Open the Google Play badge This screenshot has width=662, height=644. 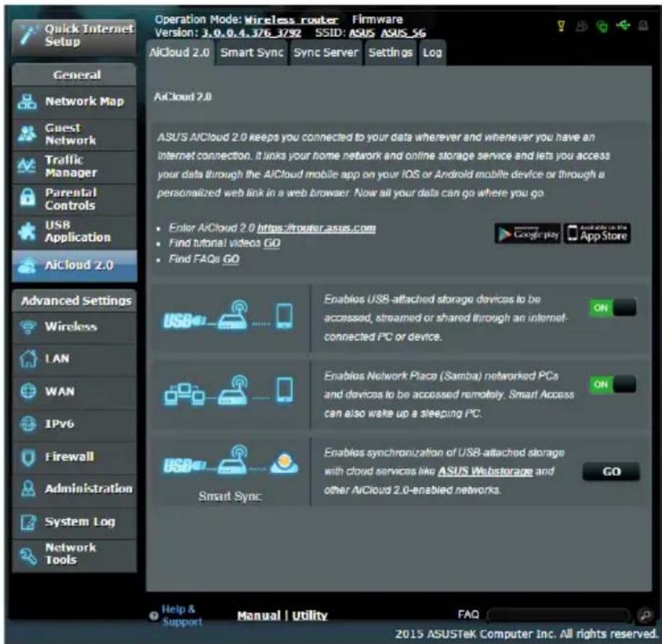[528, 234]
